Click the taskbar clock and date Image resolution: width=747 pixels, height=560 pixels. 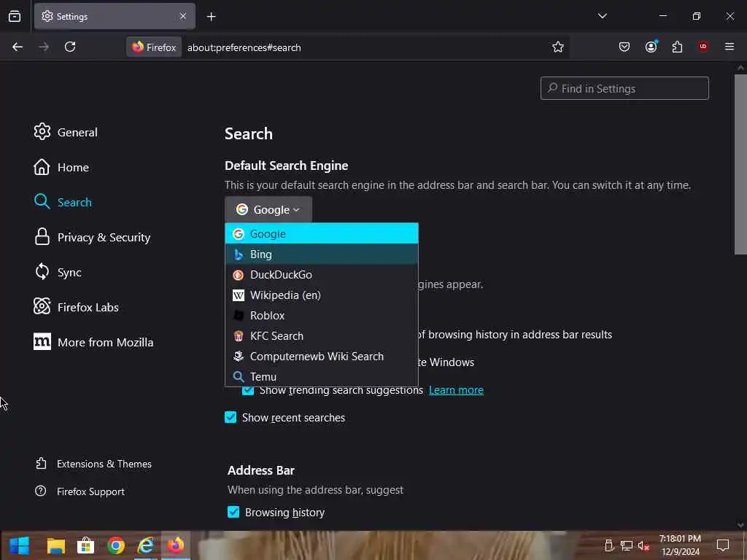[680, 545]
